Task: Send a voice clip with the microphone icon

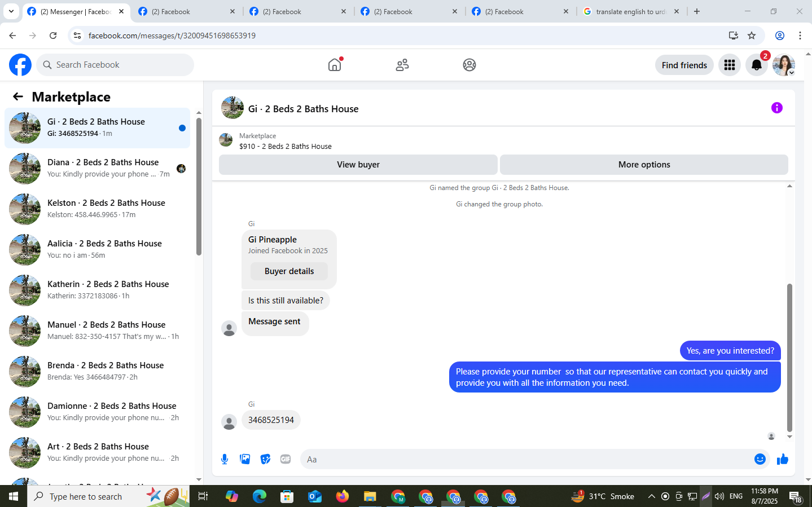Action: (x=225, y=459)
